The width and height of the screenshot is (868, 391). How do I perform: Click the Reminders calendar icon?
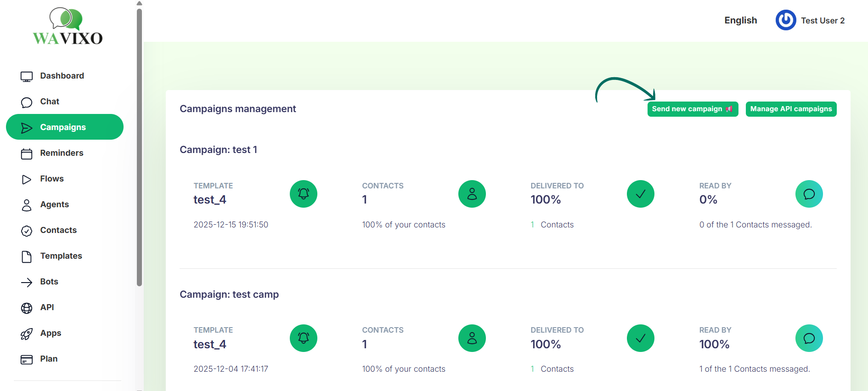[27, 153]
